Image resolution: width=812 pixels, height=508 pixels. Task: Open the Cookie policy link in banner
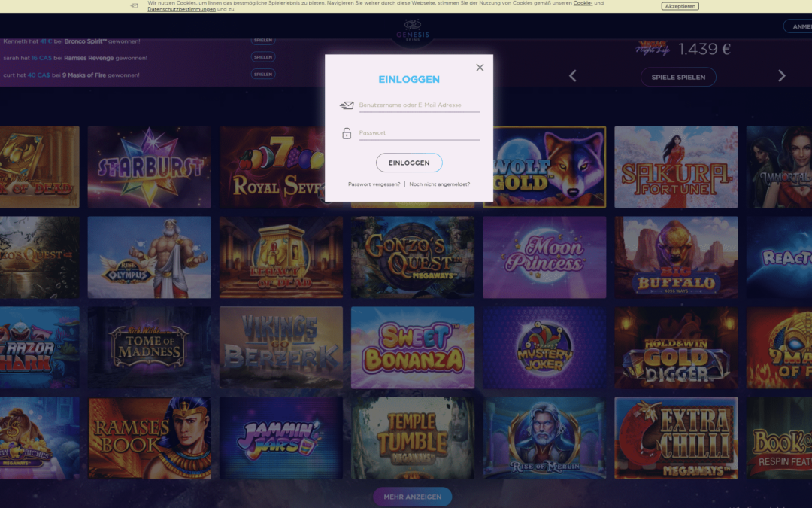tap(583, 3)
